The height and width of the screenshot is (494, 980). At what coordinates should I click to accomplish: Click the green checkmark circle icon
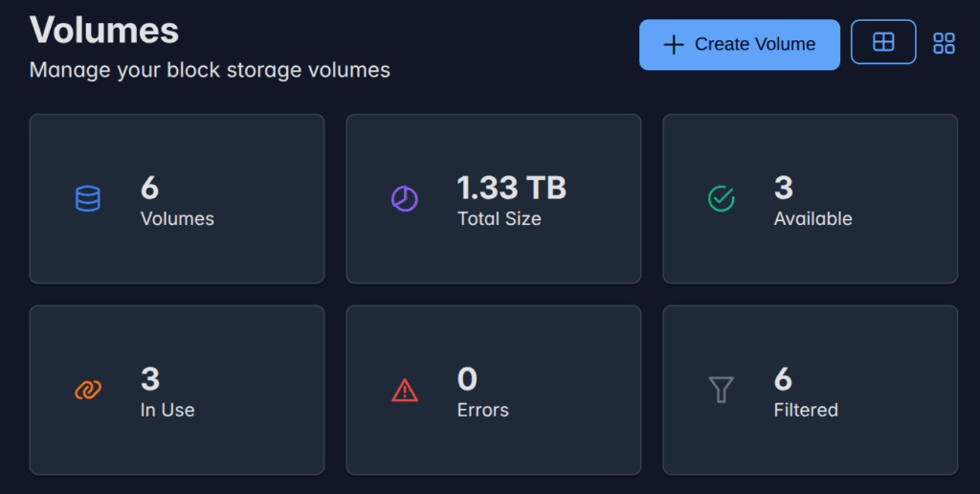point(721,198)
